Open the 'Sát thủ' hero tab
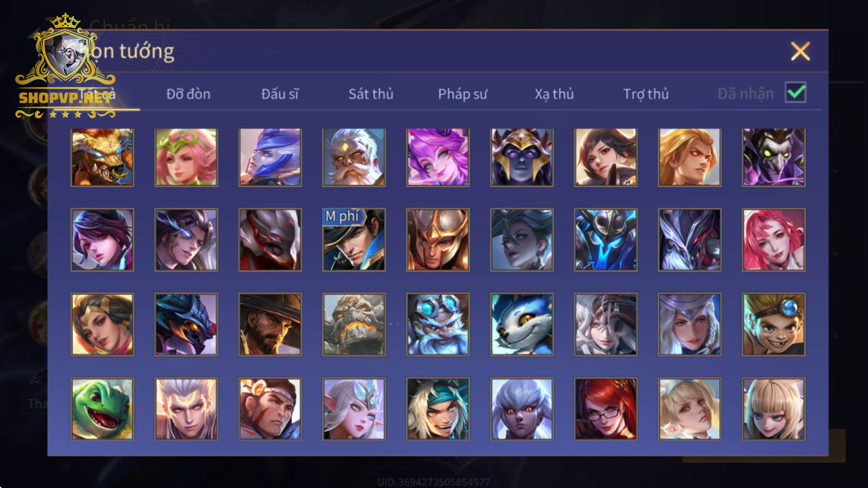This screenshot has height=488, width=868. click(x=371, y=94)
